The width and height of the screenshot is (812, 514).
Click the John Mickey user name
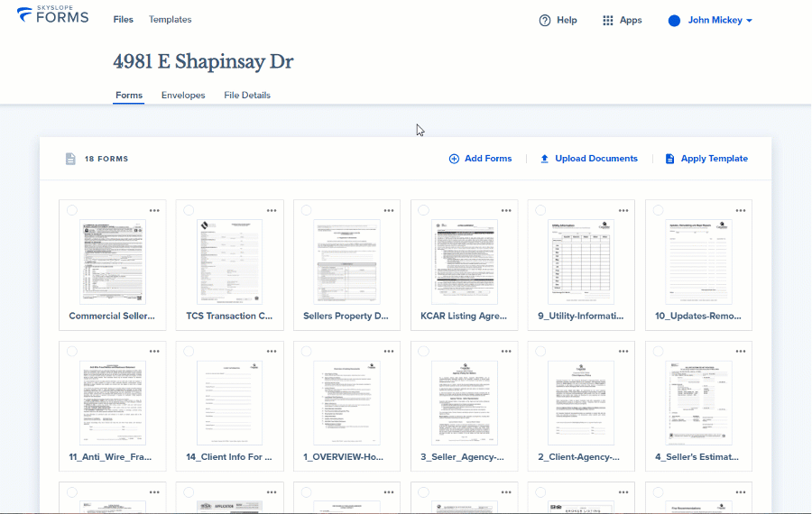click(x=715, y=20)
